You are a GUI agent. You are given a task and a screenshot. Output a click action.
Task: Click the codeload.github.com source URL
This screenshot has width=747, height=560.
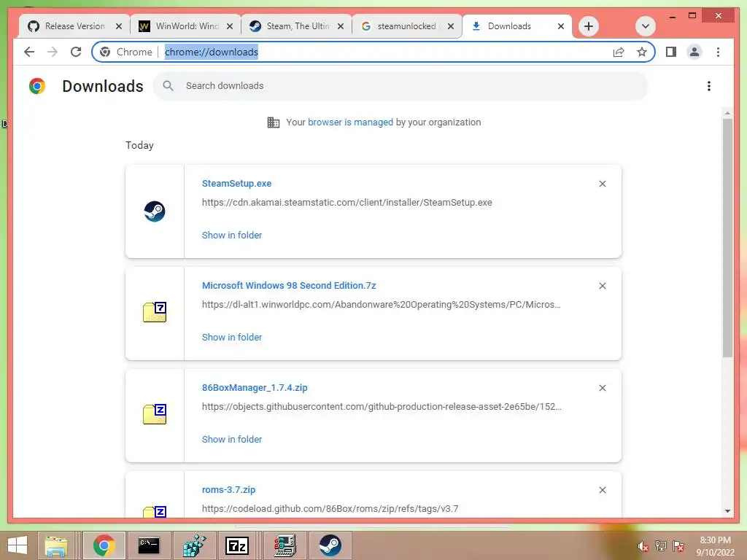coord(330,508)
